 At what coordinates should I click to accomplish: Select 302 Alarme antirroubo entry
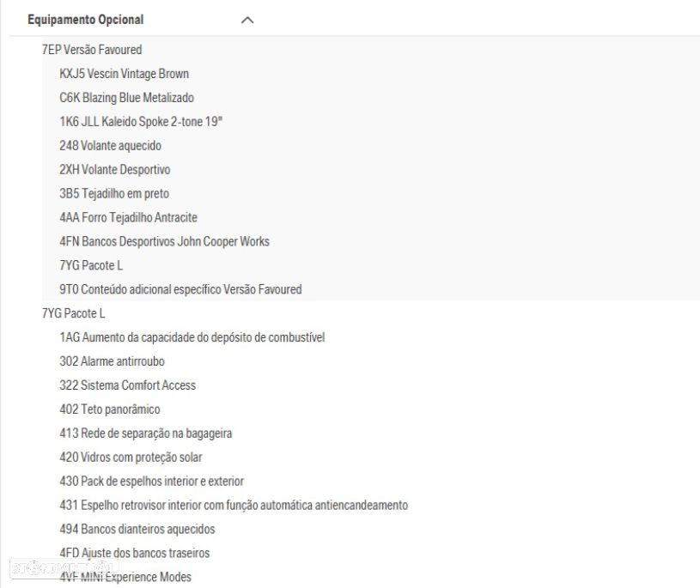tap(113, 361)
